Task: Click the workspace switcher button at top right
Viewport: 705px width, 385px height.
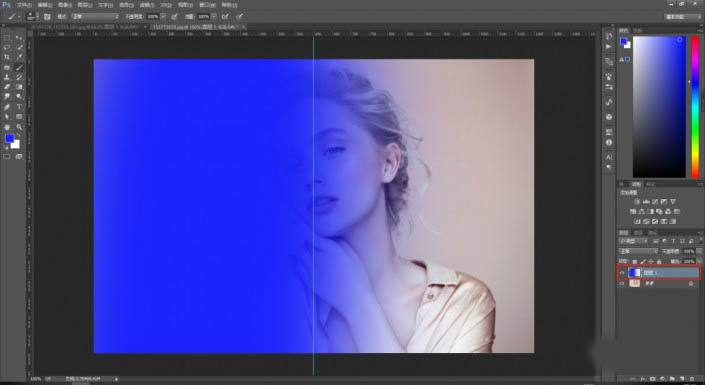Action: click(683, 17)
